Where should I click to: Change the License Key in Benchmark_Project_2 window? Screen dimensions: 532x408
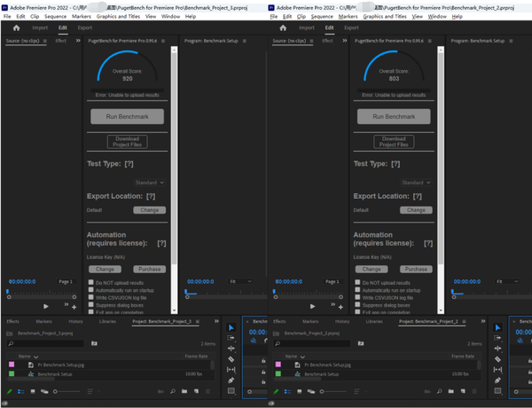[372, 269]
